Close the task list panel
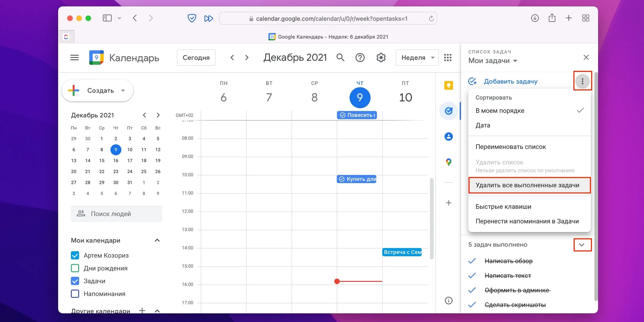 point(586,57)
